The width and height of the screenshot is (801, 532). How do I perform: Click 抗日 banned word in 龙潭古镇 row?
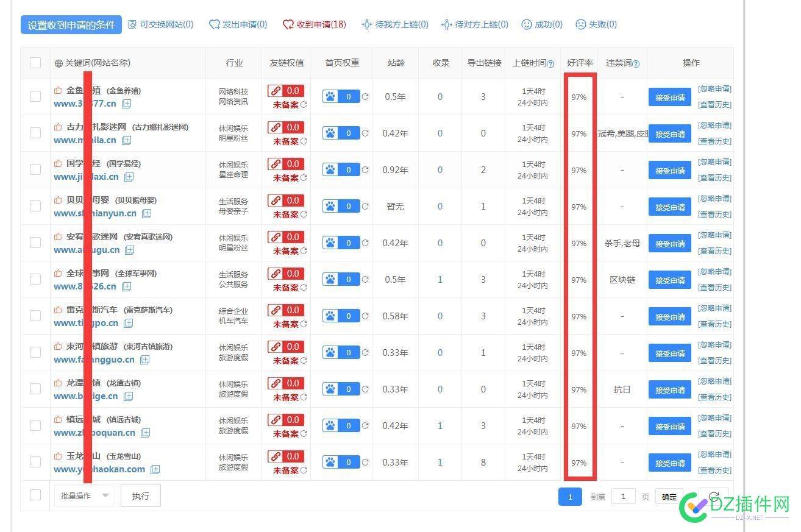point(622,389)
